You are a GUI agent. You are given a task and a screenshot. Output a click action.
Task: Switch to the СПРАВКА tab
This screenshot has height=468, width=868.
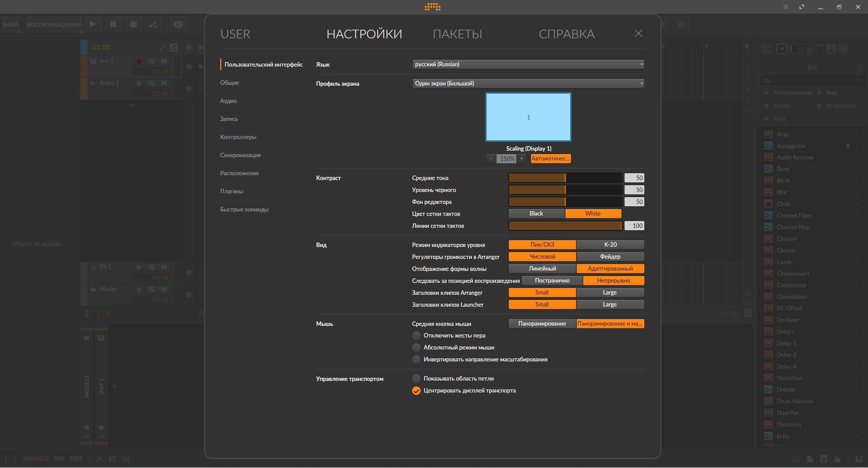567,34
